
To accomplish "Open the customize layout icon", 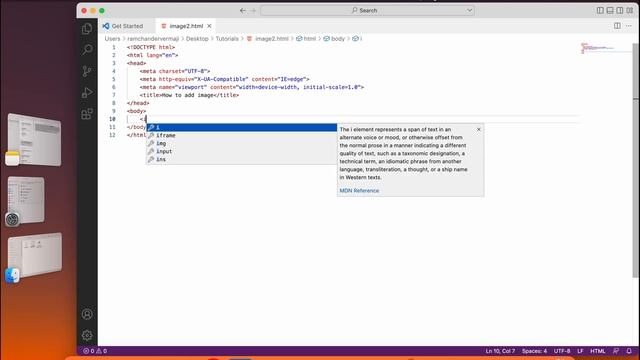I will 630,10.
